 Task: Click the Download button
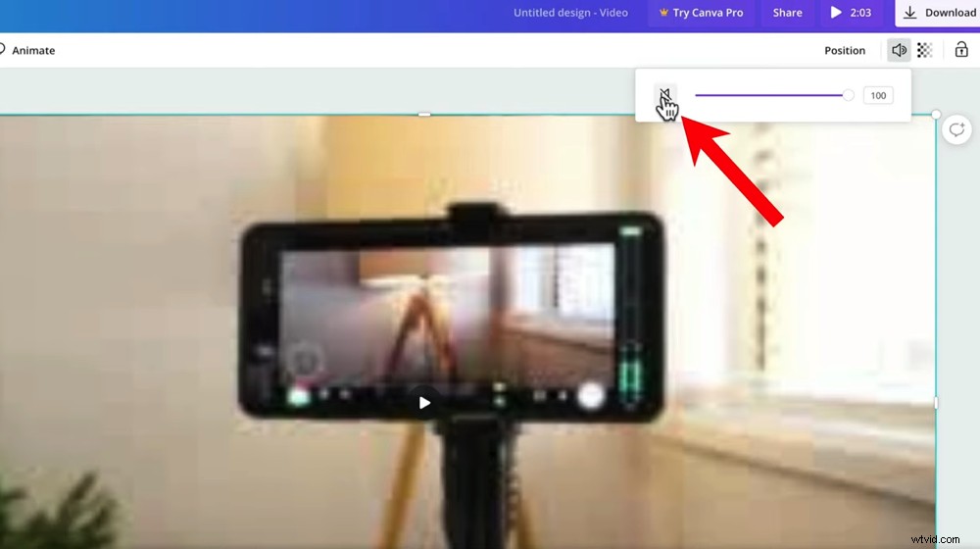click(938, 13)
